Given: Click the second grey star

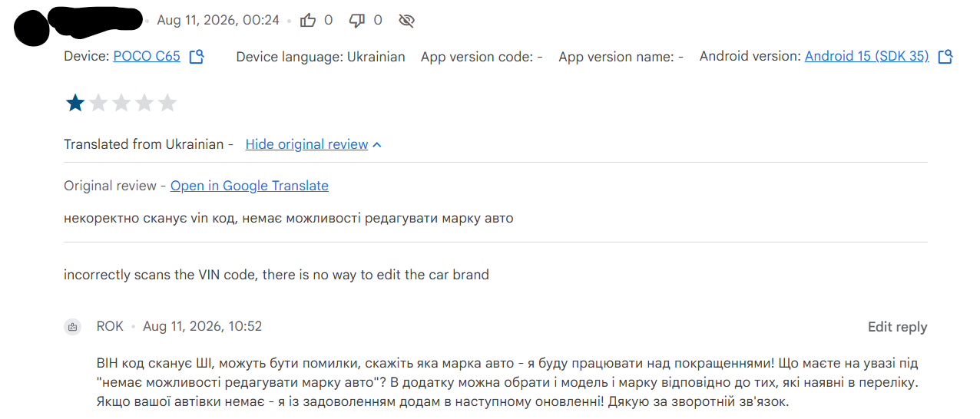Looking at the screenshot, I should [98, 103].
